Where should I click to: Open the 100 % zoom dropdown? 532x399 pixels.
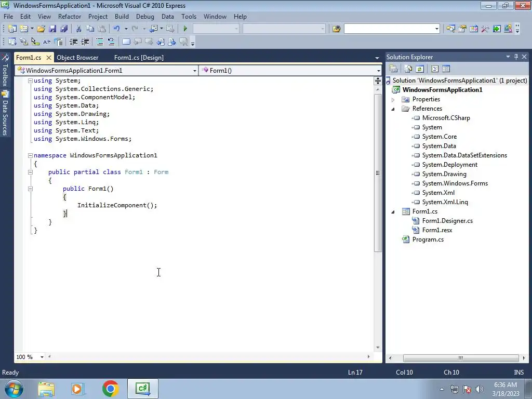tap(42, 357)
